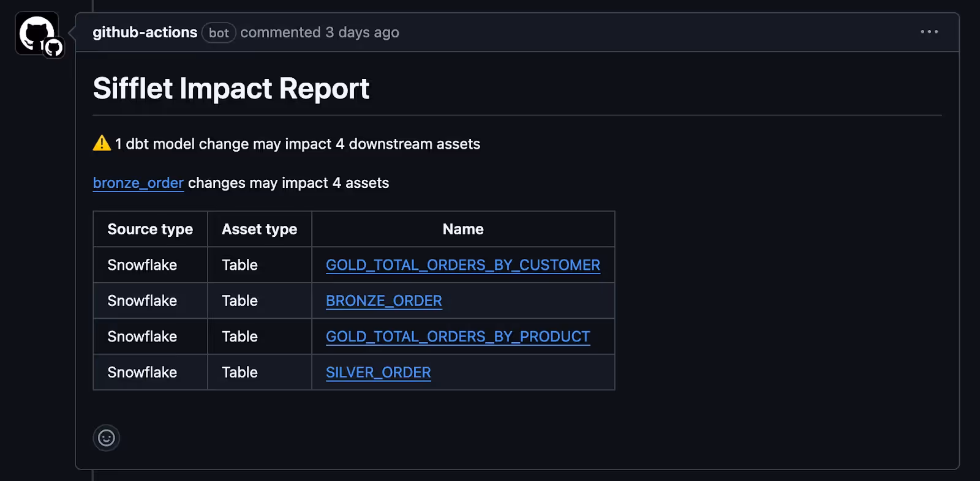Open the github-actions author link
This screenshot has height=481, width=980.
coord(145,32)
